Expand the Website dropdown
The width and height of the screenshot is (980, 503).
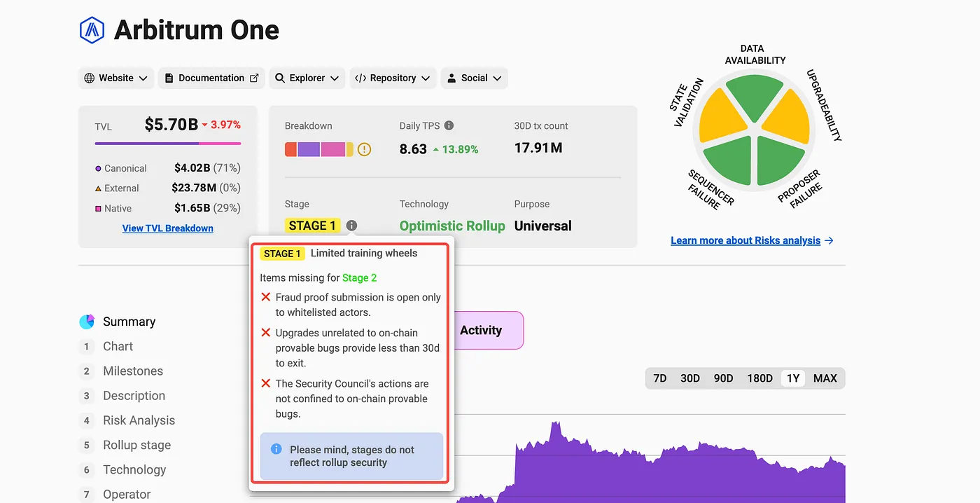(x=115, y=78)
